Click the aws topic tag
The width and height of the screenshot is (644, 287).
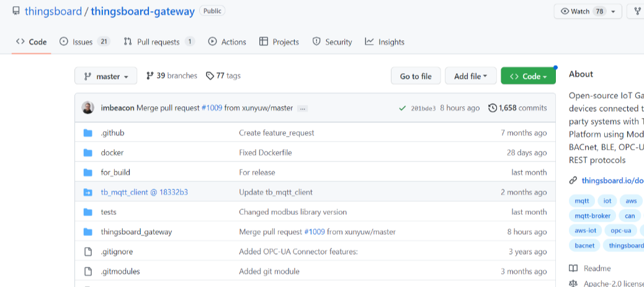[631, 201]
